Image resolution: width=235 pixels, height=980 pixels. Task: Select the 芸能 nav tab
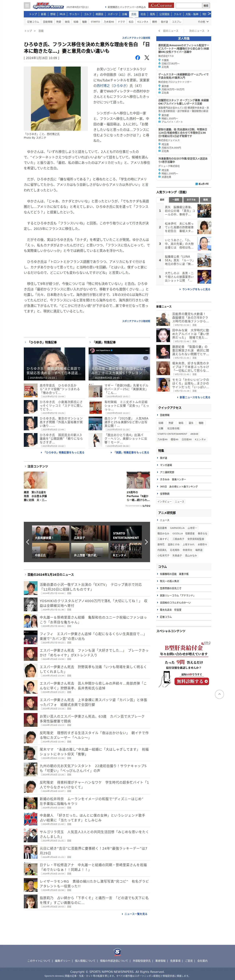[x=134, y=14]
